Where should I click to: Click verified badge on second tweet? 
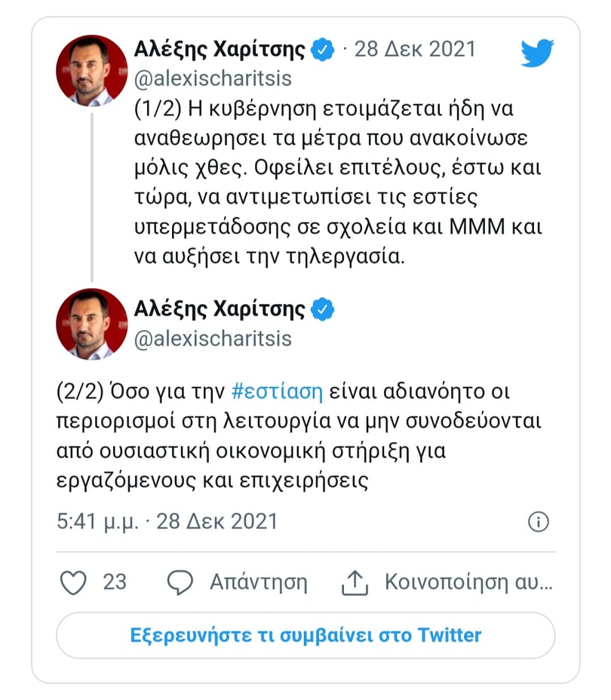(x=322, y=309)
